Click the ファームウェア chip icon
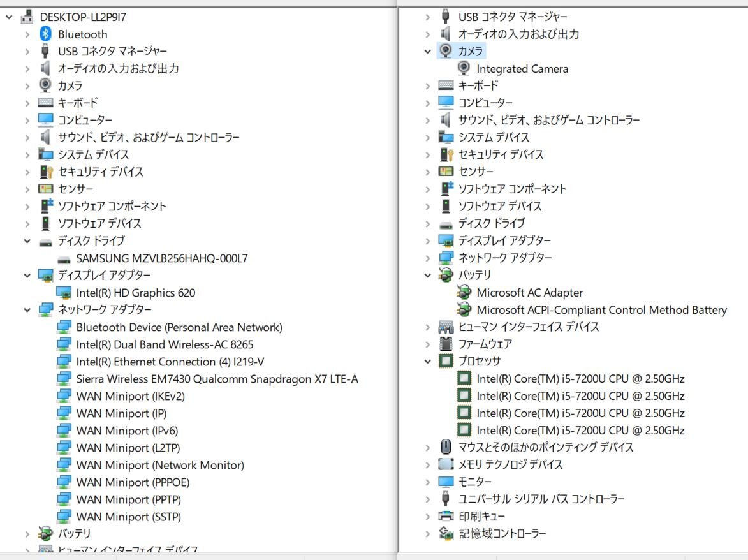The height and width of the screenshot is (560, 748). click(x=446, y=343)
